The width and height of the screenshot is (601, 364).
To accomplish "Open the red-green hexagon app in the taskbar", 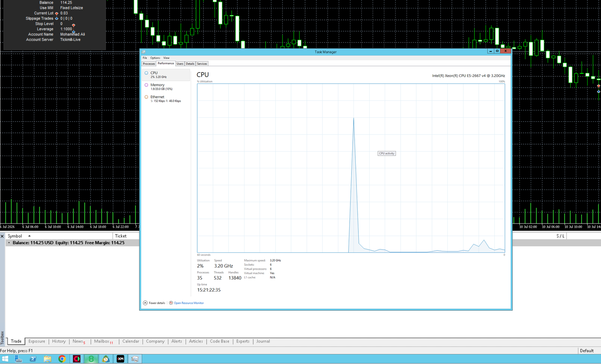I will tap(77, 359).
